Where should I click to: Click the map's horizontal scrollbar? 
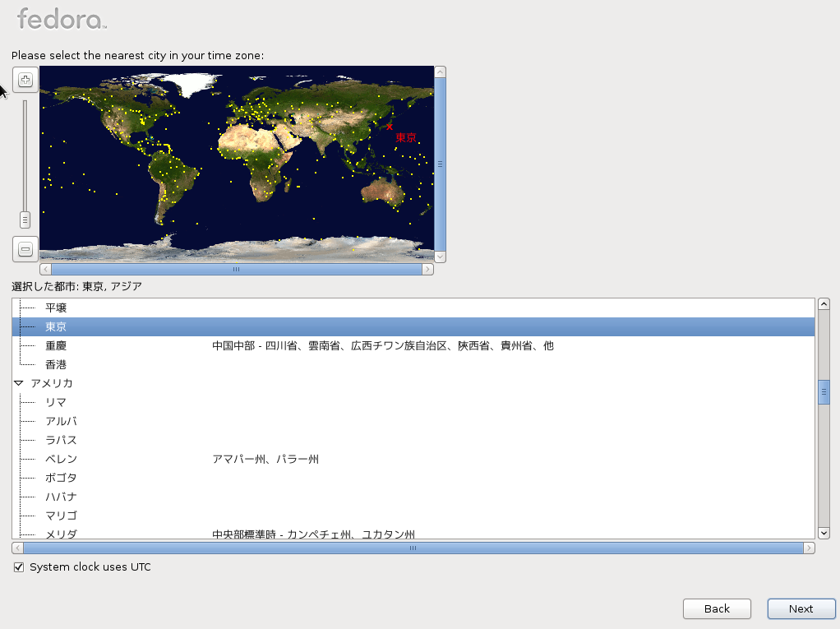[236, 269]
